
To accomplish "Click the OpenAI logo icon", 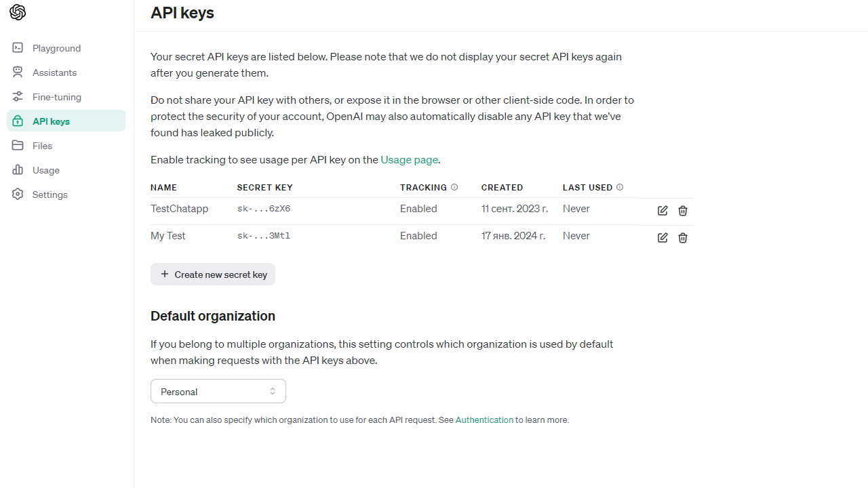I will click(x=18, y=12).
